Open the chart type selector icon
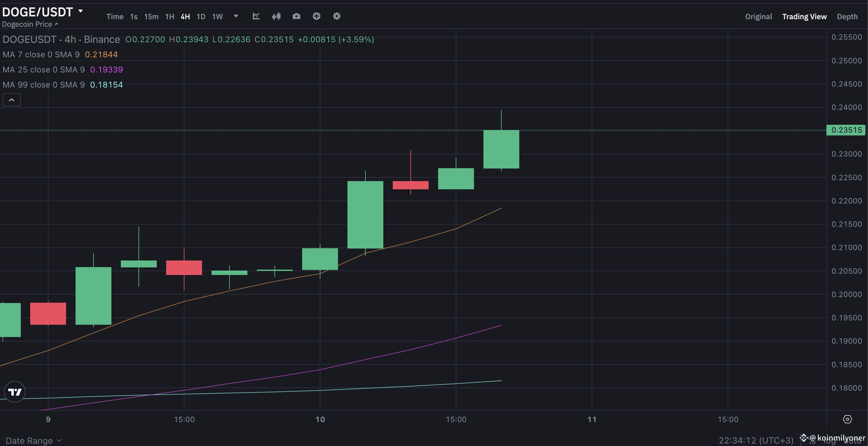Image resolution: width=868 pixels, height=446 pixels. (256, 16)
